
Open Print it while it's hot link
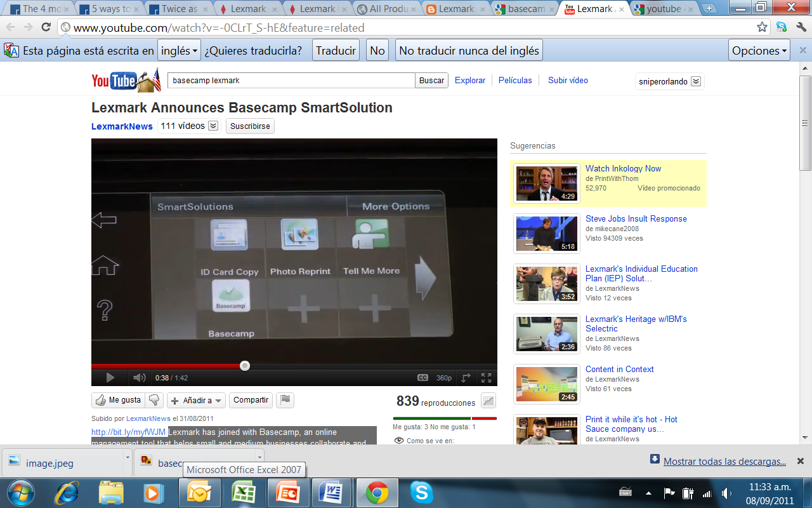631,424
